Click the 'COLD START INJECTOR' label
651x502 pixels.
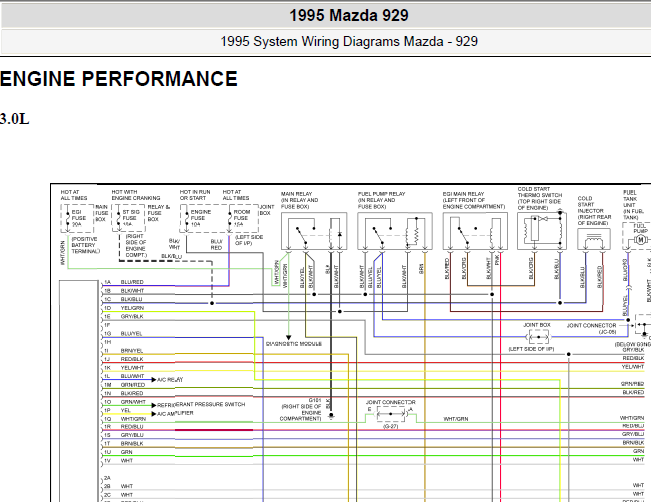[x=590, y=205]
